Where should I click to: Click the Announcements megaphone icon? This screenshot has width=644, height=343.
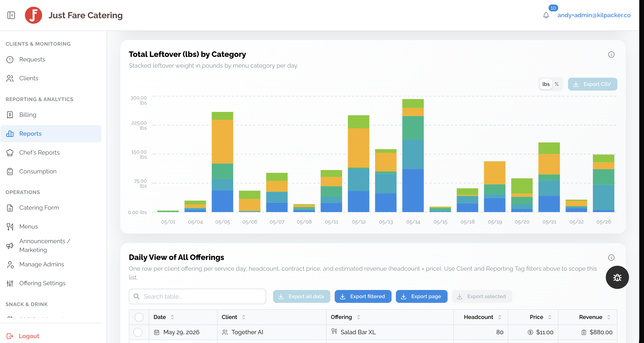click(10, 246)
